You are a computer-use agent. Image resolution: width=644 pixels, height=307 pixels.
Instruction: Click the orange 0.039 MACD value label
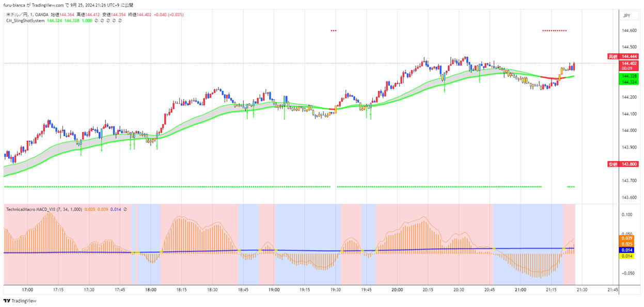click(627, 238)
